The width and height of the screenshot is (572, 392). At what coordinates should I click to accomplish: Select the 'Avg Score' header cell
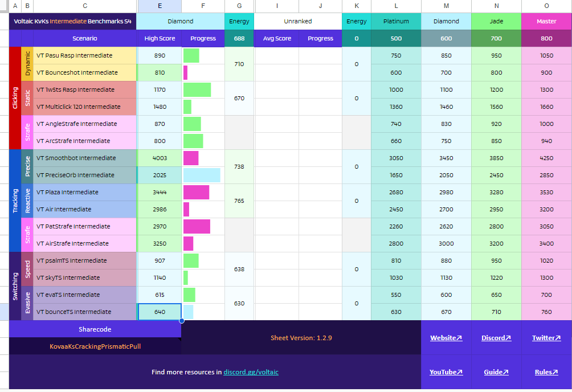click(x=277, y=38)
